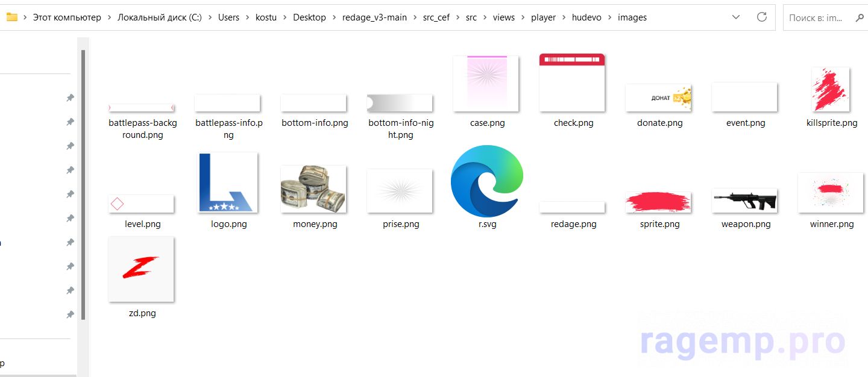This screenshot has height=377, width=868.
Task: Click the refresh button in address bar
Action: point(762,17)
